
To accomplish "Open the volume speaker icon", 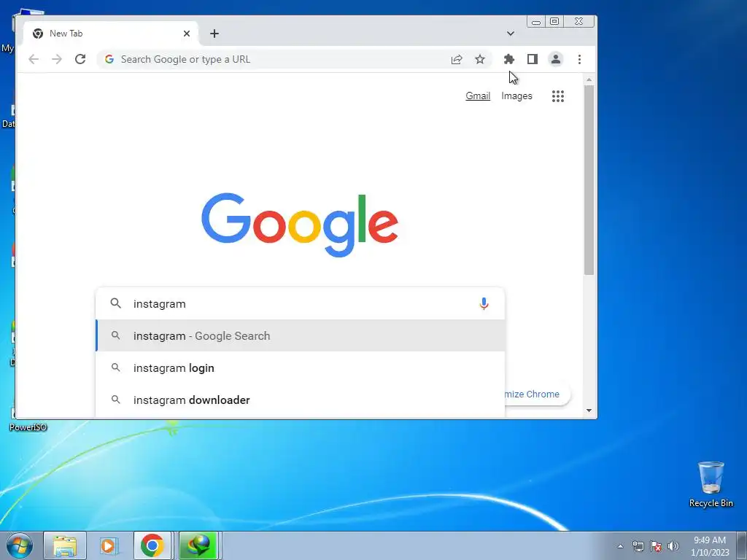I will [x=673, y=546].
